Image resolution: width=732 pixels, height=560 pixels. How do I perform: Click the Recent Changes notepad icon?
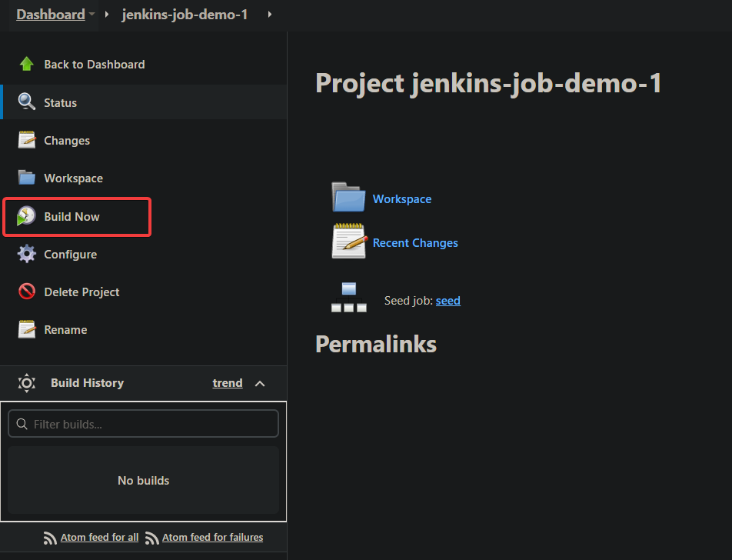pos(349,241)
